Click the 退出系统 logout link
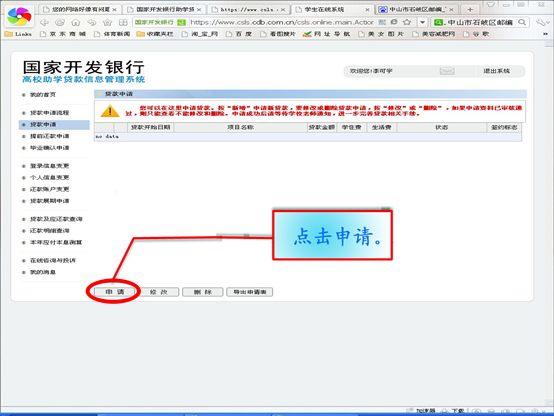The image size is (554, 416). [496, 71]
